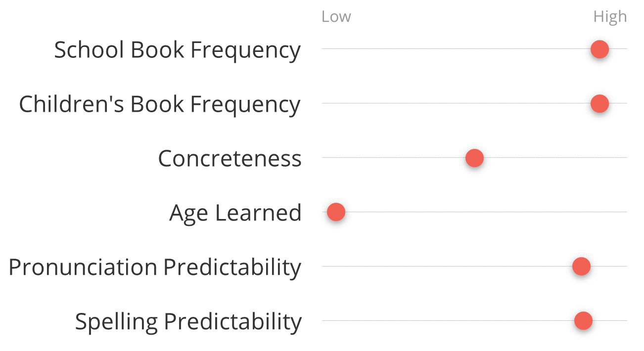
Task: Select the Children's Book Frequency red dot
Action: pos(599,103)
